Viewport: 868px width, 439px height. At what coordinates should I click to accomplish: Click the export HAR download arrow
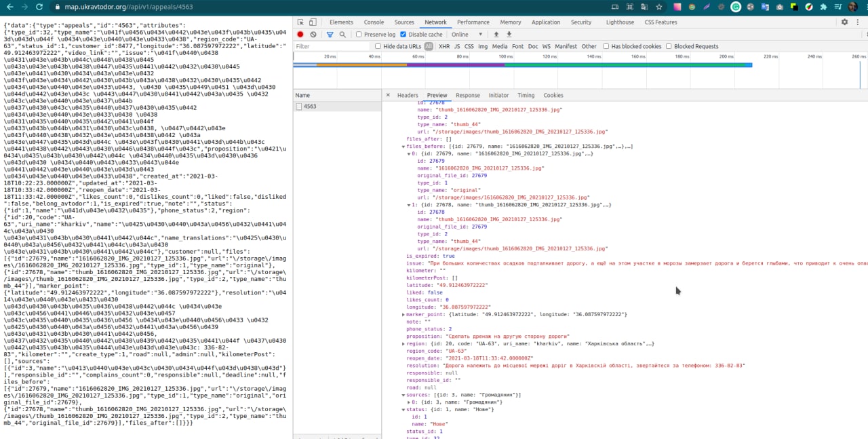pos(509,35)
